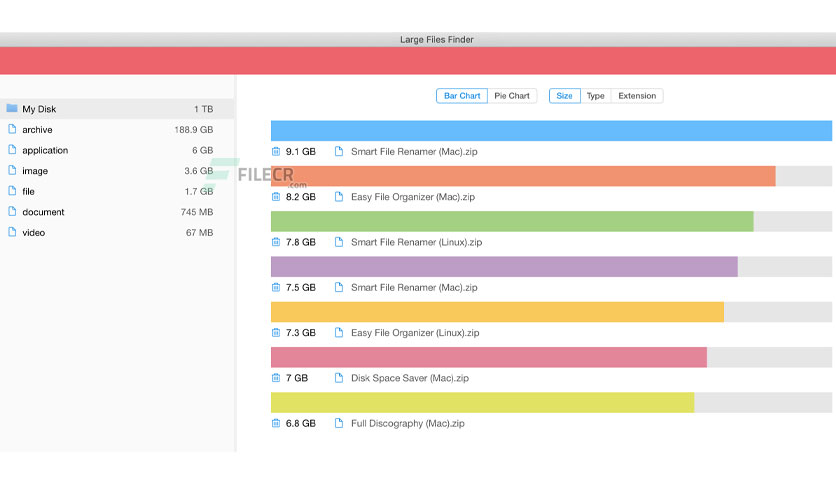Click the green 7.8 GB size bar

[x=512, y=221]
